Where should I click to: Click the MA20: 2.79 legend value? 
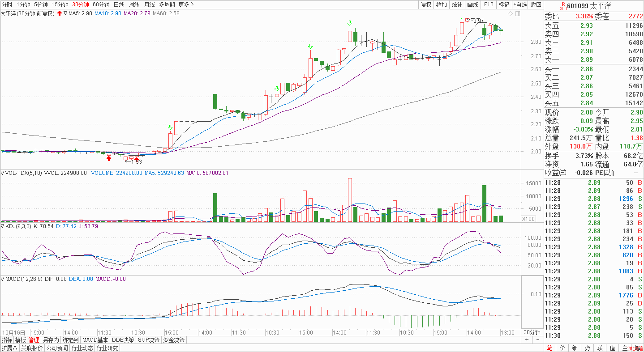point(137,13)
